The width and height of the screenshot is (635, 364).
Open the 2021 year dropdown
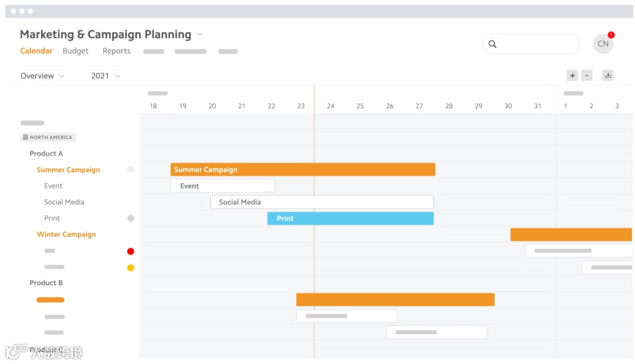(x=106, y=76)
